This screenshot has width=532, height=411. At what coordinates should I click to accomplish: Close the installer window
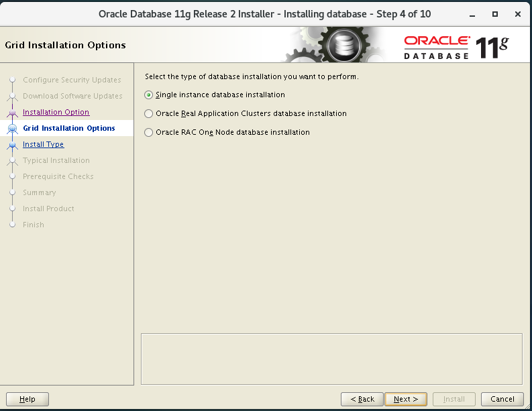click(x=518, y=14)
